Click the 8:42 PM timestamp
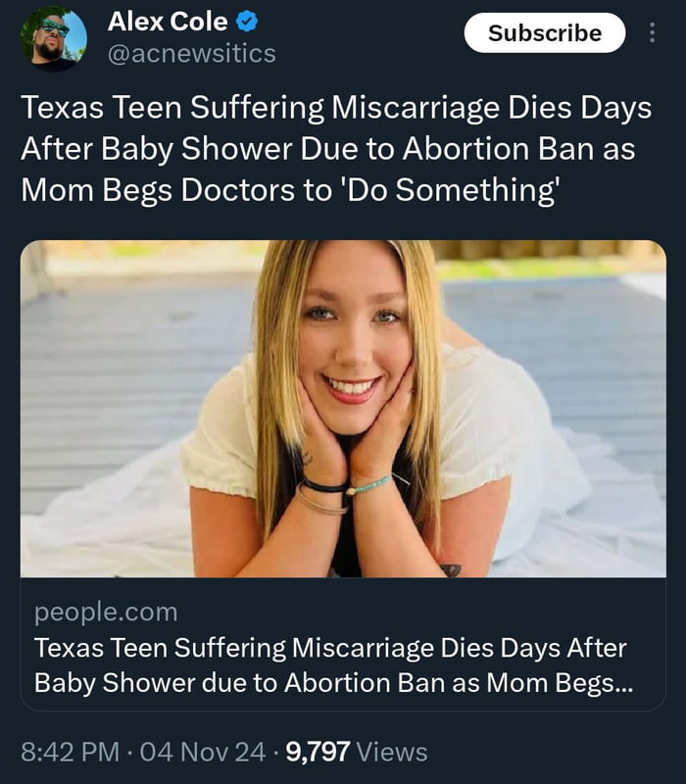This screenshot has width=686, height=784. [68, 752]
